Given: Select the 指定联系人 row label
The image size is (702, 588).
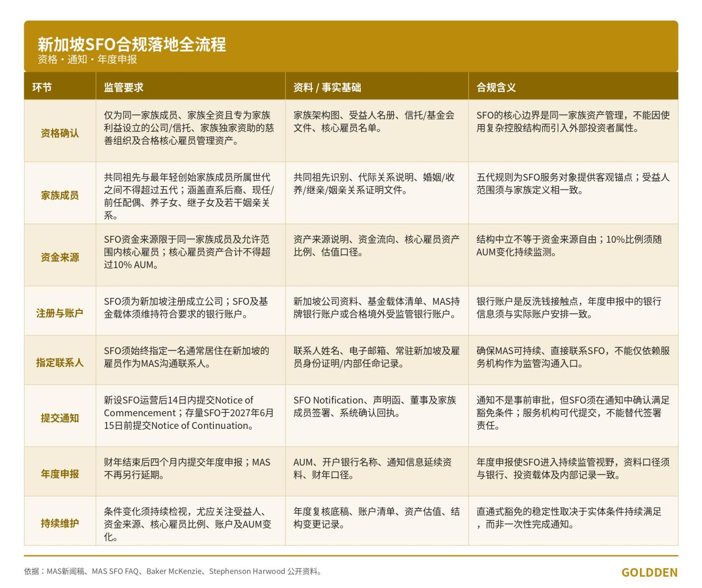Looking at the screenshot, I should coord(60,362).
